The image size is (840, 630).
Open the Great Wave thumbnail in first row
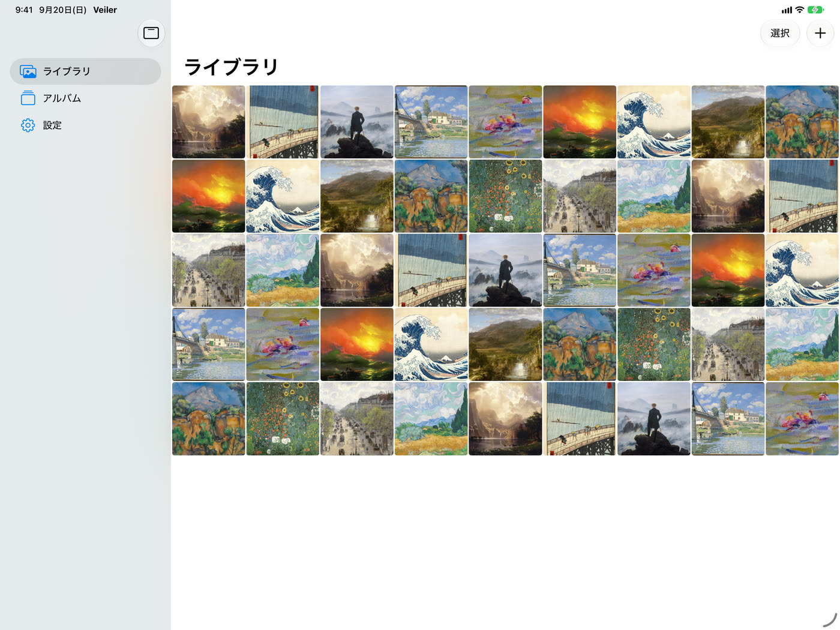click(x=654, y=122)
